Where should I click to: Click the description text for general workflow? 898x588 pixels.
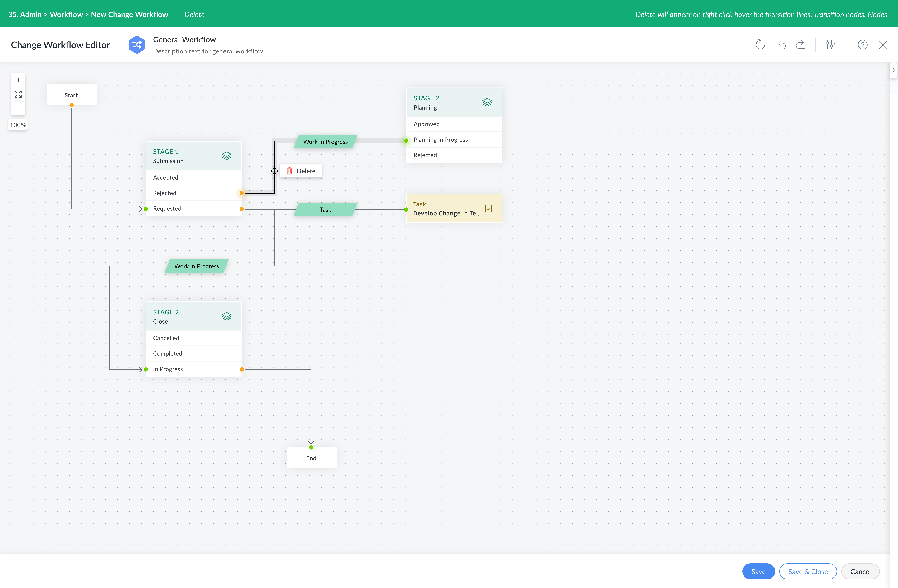(x=208, y=51)
